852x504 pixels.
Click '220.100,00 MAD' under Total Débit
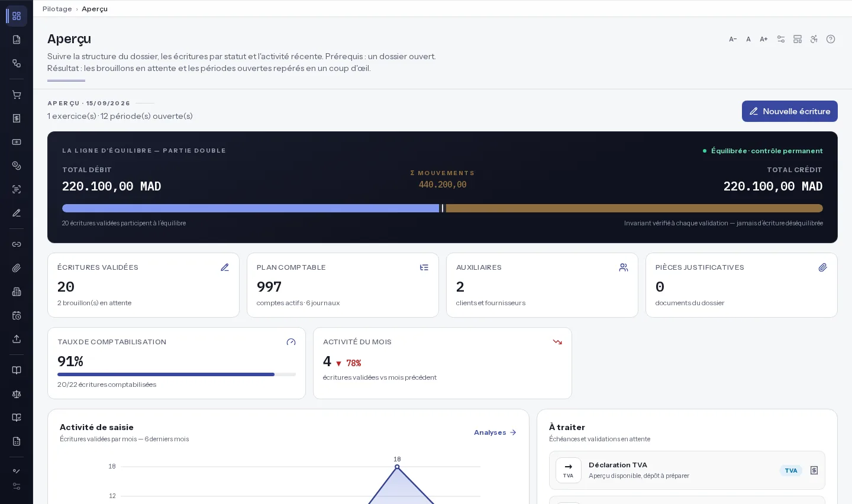112,186
